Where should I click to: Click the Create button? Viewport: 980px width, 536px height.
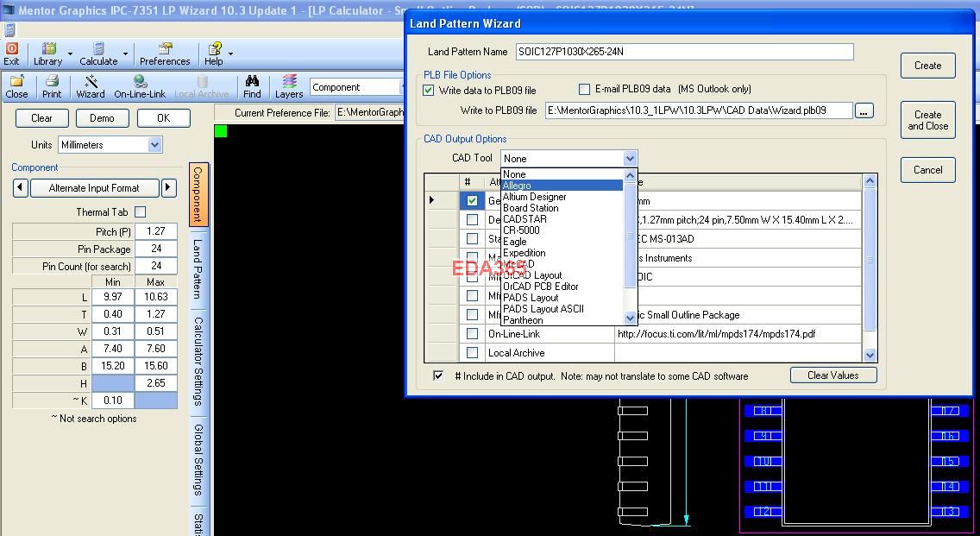click(927, 65)
